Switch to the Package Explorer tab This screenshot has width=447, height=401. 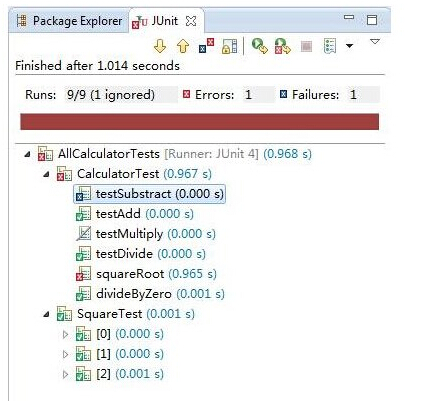69,21
